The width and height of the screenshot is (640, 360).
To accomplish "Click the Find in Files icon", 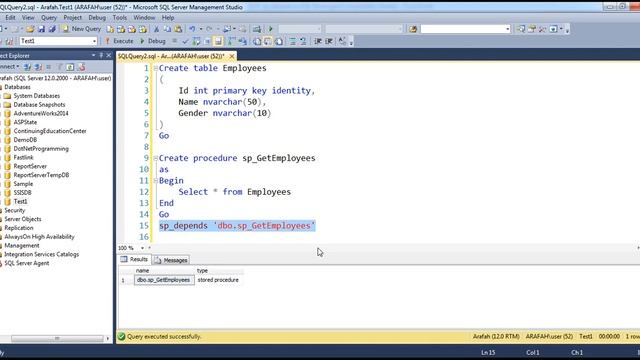I will (413, 29).
